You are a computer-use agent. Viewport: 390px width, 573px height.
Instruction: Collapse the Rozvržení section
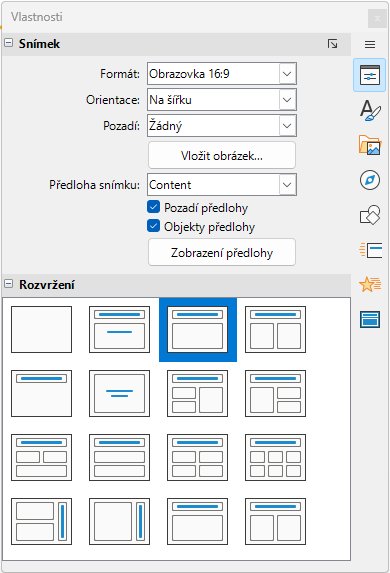[x=8, y=284]
